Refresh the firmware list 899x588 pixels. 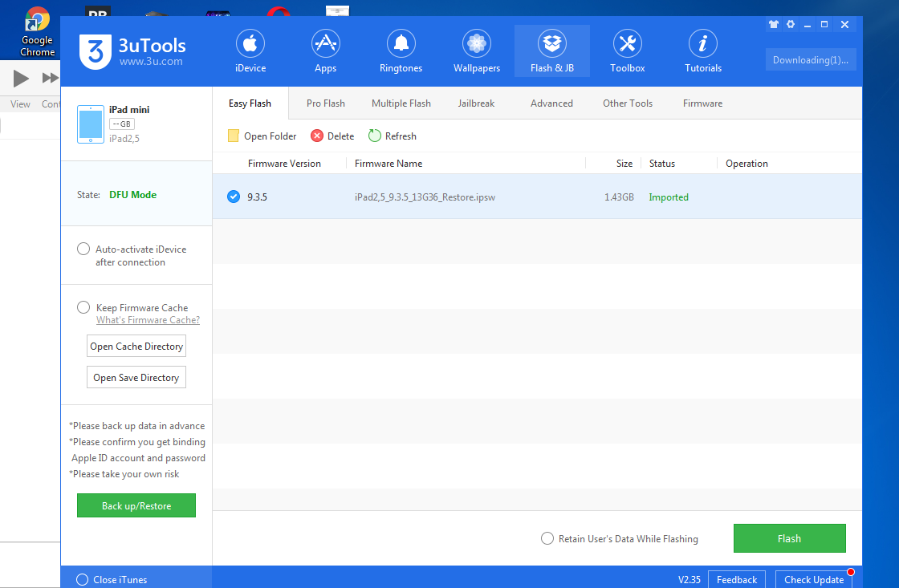click(x=393, y=136)
